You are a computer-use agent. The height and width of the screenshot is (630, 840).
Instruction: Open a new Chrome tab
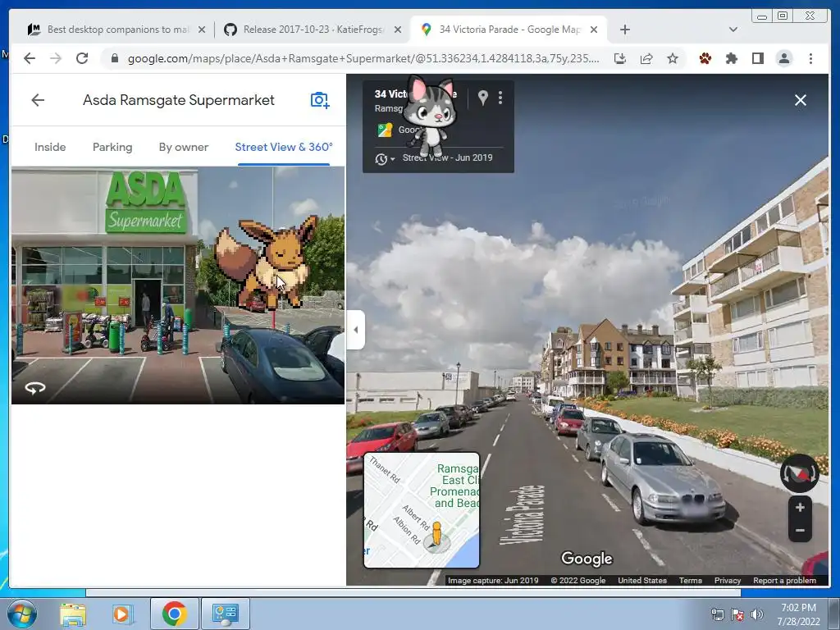624,30
